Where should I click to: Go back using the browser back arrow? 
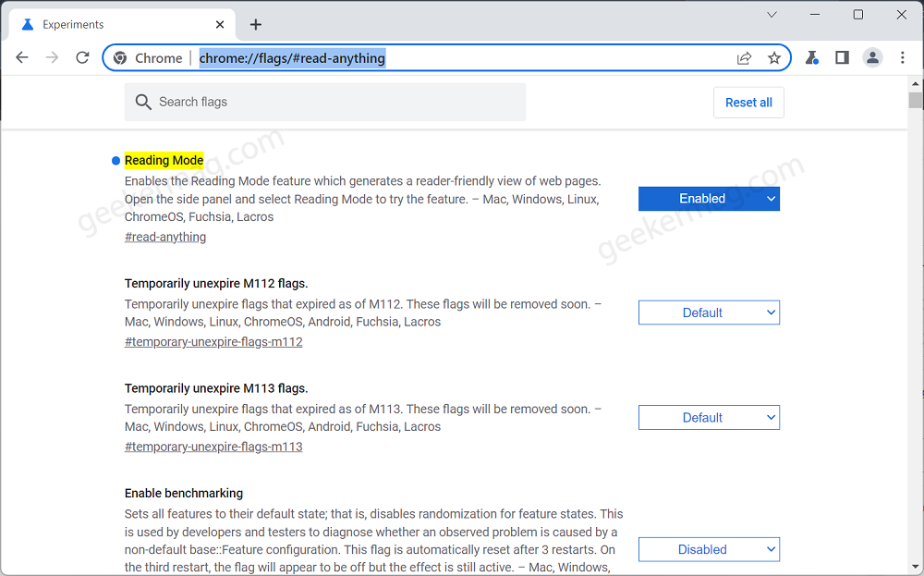point(22,57)
